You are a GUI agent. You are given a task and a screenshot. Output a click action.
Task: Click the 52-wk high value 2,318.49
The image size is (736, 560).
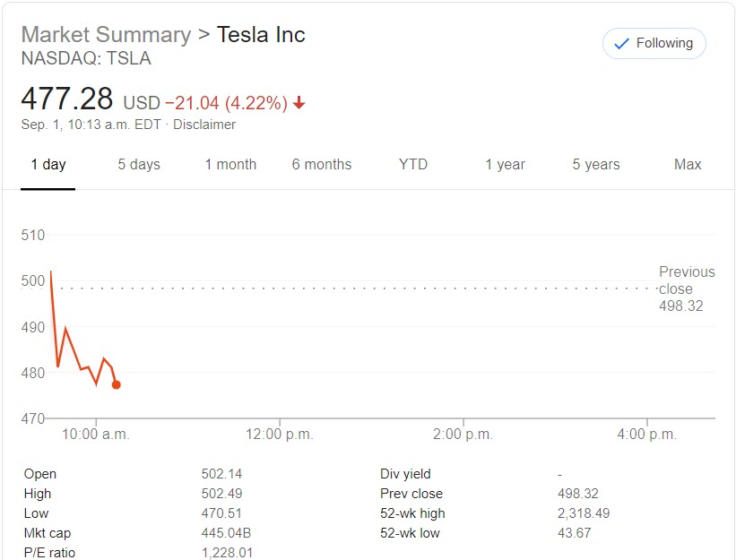pos(584,513)
